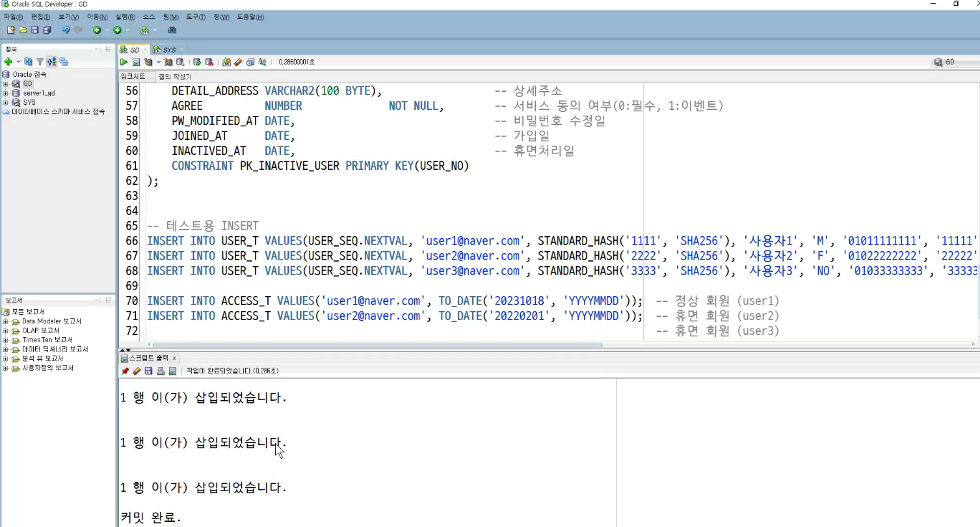Run script icon in worksheet toolbar
The width and height of the screenshot is (980, 527).
coord(136,62)
